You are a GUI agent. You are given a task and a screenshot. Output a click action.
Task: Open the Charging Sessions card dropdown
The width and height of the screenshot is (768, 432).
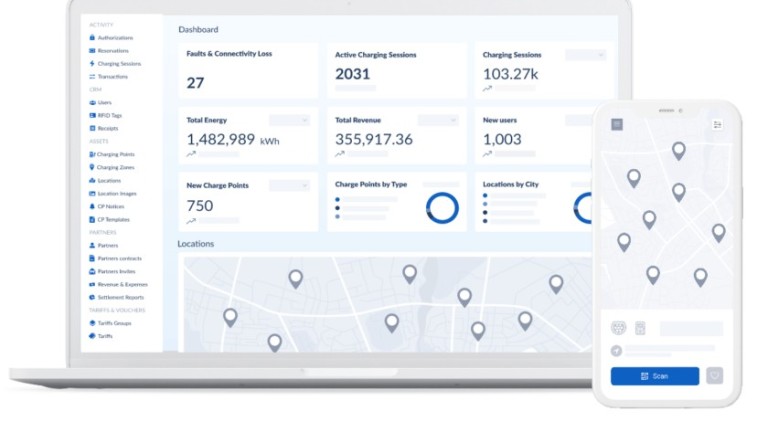point(585,55)
